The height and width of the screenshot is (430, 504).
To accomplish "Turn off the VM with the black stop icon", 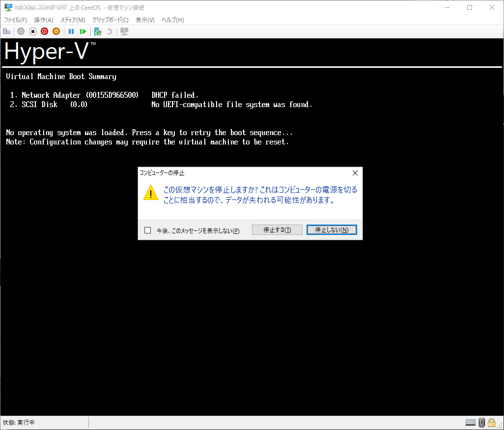I will (33, 31).
